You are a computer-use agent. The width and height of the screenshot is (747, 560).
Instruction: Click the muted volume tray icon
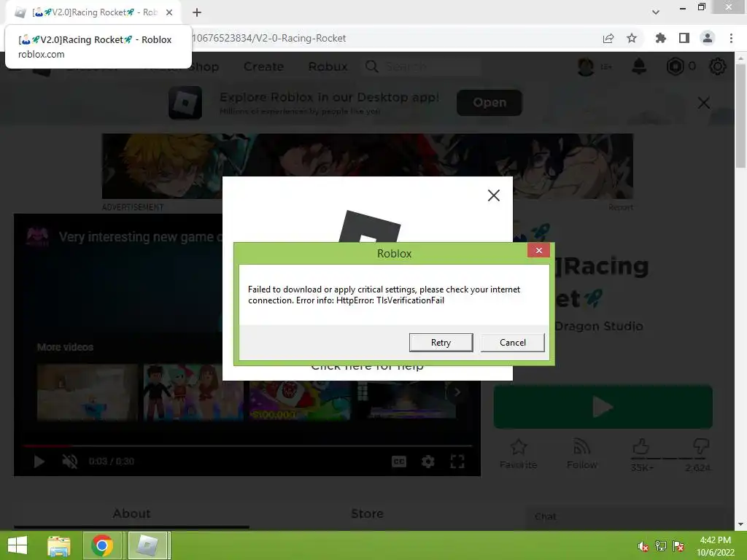pos(643,546)
